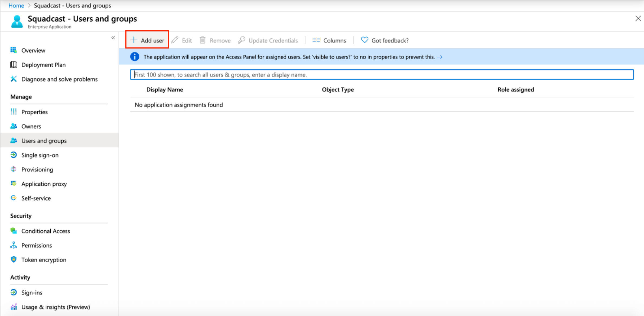This screenshot has width=644, height=316.
Task: Click 'No application assignments found' text
Action: (x=179, y=105)
